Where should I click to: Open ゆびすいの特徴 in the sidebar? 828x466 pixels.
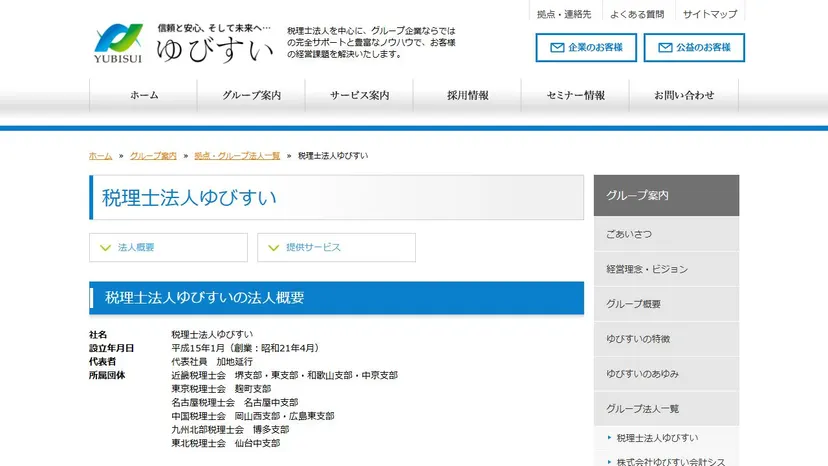click(666, 339)
